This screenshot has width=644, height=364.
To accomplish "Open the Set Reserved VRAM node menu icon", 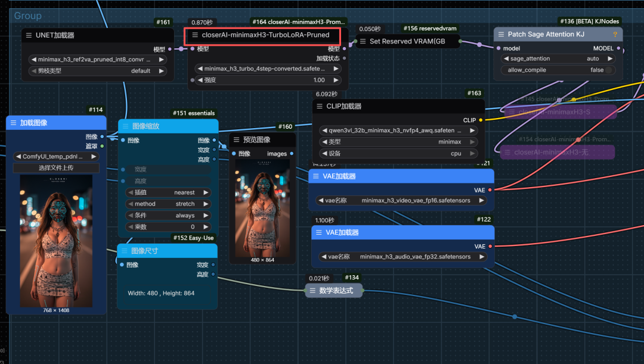I will click(x=363, y=41).
